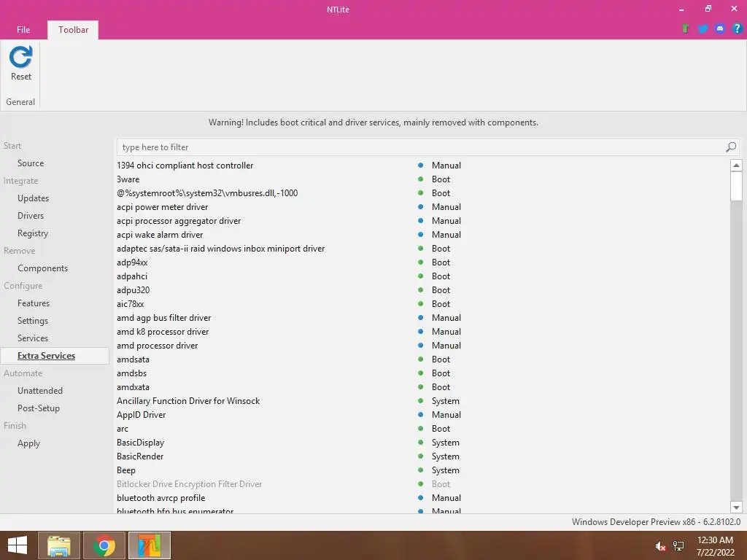Open startup dropdown for 1394 ohci controller
This screenshot has height=560, width=747.
point(446,166)
